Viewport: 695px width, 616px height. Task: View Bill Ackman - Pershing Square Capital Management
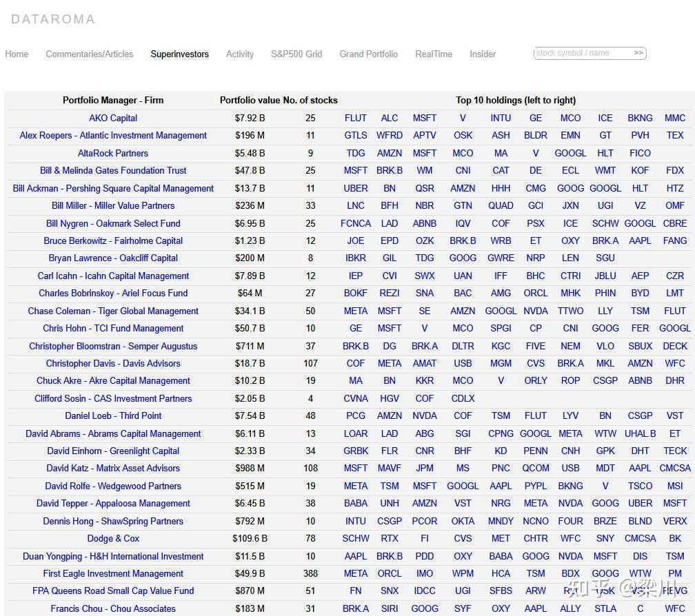(113, 188)
